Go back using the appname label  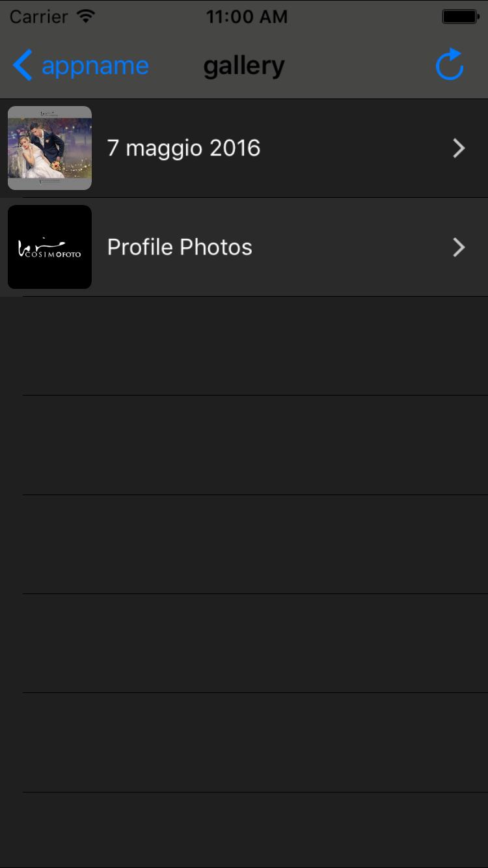95,66
